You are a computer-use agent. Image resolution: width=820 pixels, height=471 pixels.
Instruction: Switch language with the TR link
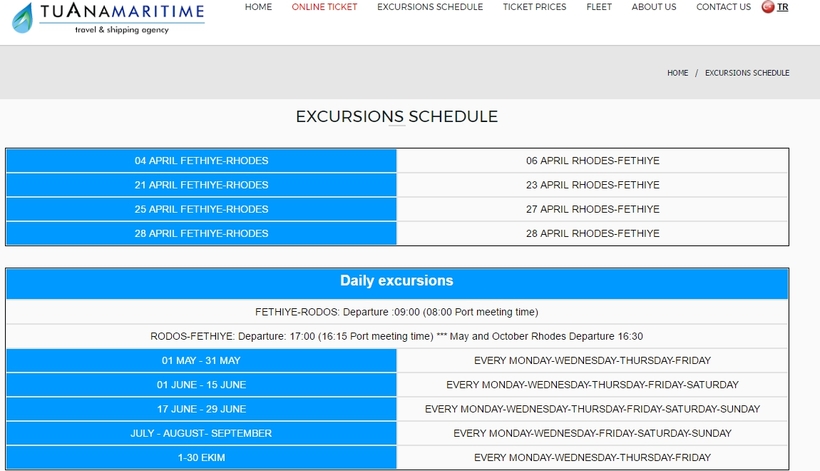coord(782,7)
